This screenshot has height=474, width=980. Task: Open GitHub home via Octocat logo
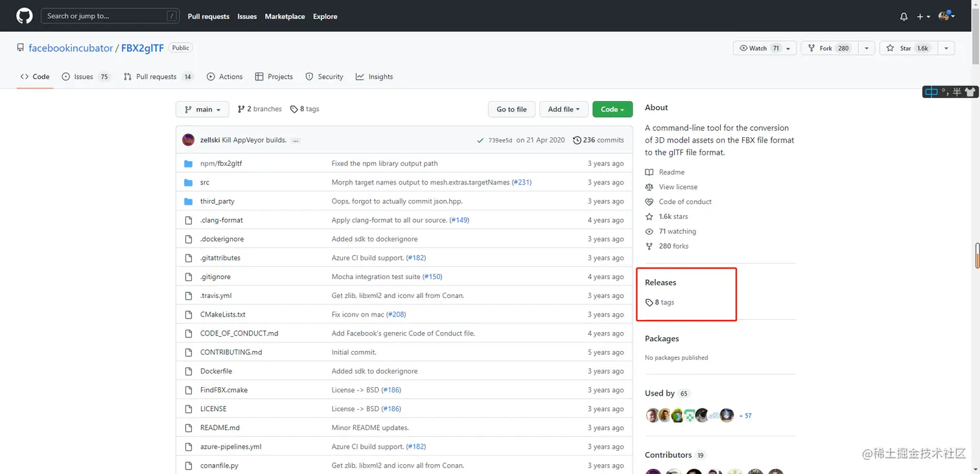(25, 16)
